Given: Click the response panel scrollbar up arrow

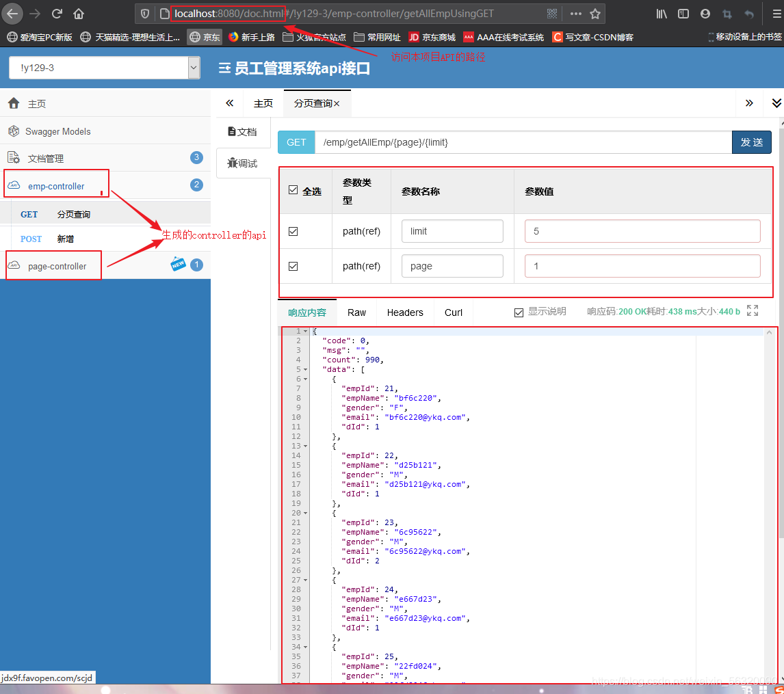Looking at the screenshot, I should 769,332.
